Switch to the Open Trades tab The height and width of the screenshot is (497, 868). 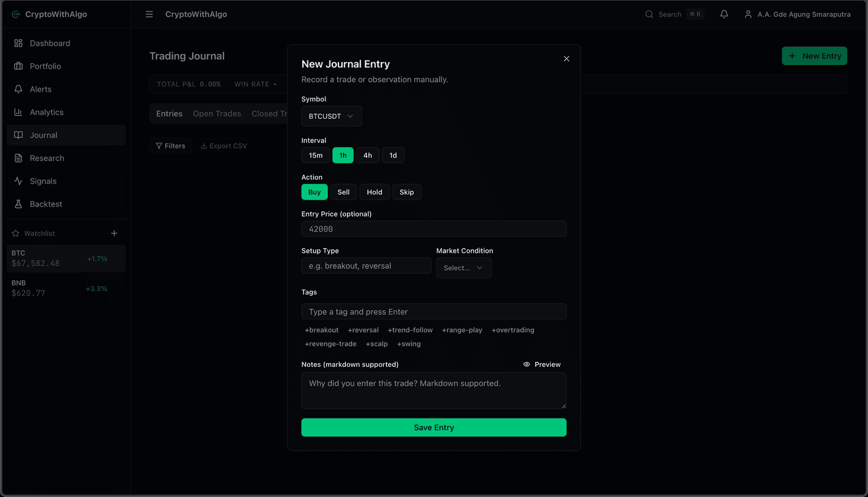[x=217, y=113]
